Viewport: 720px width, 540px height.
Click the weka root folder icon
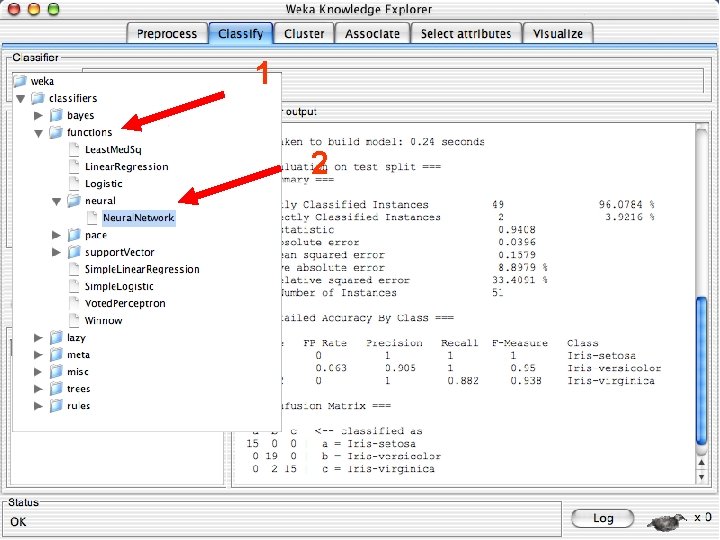(x=20, y=81)
